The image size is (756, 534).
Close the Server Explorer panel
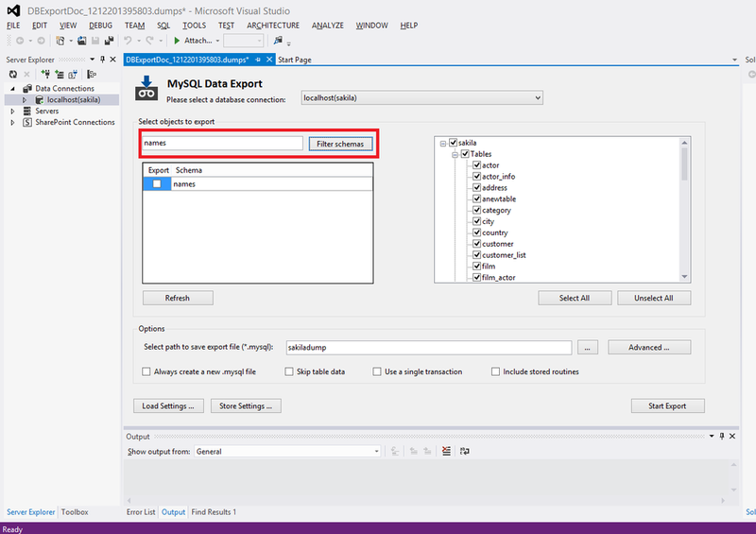tap(112, 60)
